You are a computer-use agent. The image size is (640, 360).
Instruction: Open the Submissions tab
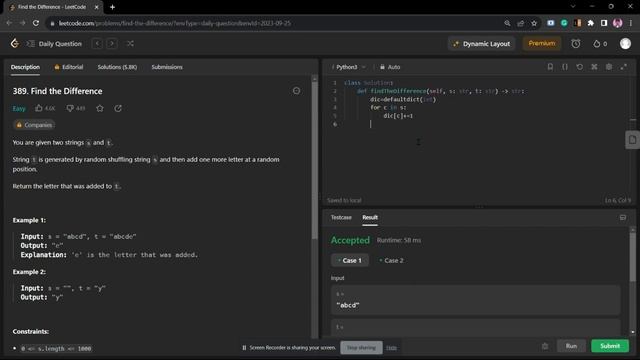167,67
